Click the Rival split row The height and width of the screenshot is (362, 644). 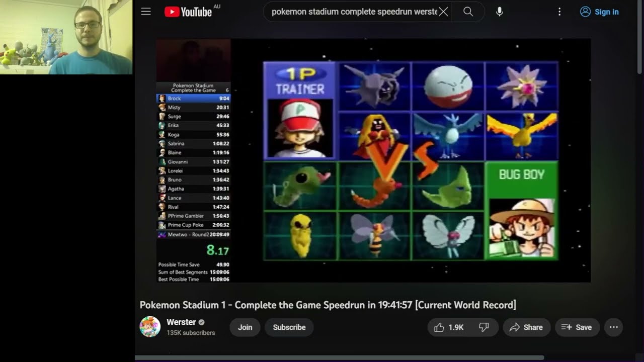click(194, 207)
